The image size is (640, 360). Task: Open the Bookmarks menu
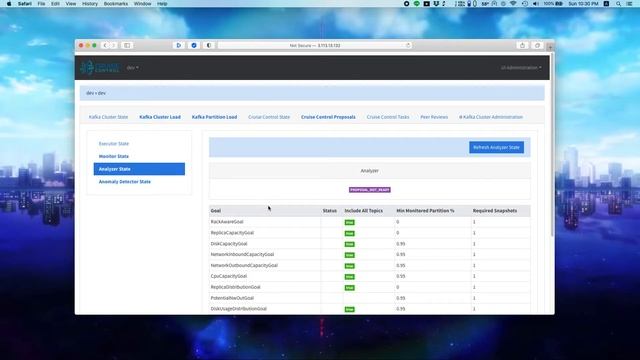116,4
